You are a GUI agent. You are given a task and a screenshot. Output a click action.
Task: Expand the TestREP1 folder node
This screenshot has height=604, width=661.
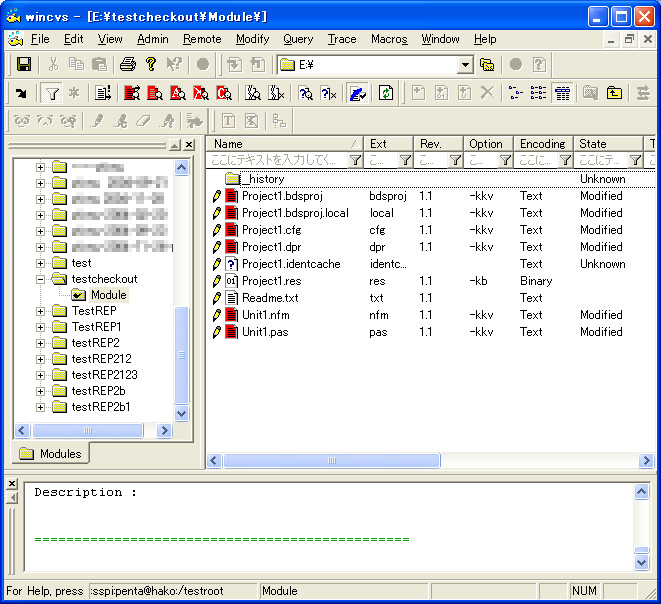[x=40, y=328]
